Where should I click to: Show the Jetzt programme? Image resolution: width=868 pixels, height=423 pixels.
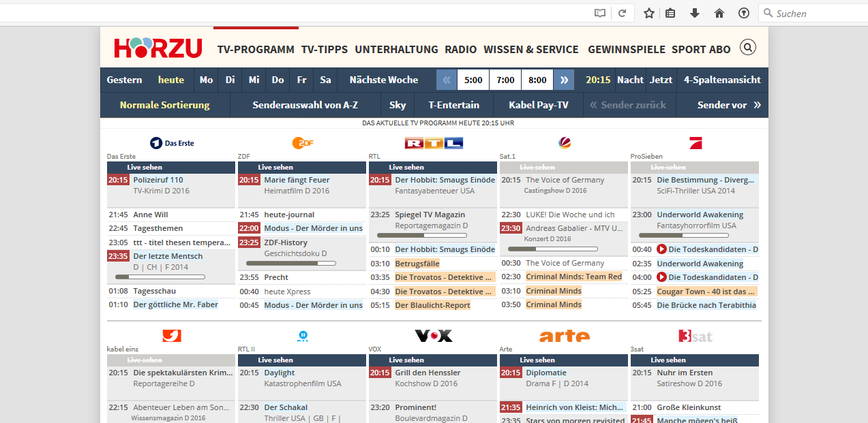coord(661,80)
